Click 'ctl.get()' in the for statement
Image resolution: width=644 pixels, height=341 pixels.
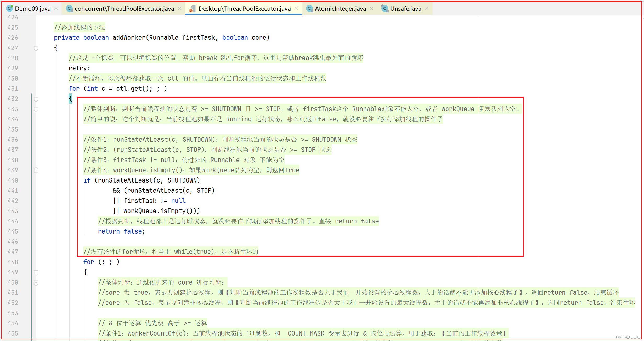tap(132, 89)
